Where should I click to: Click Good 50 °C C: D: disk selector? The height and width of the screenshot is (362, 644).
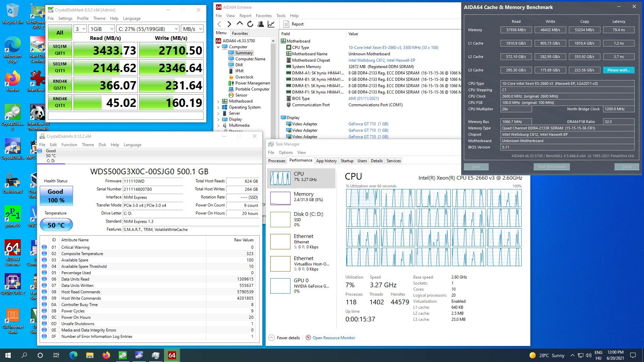point(51,156)
